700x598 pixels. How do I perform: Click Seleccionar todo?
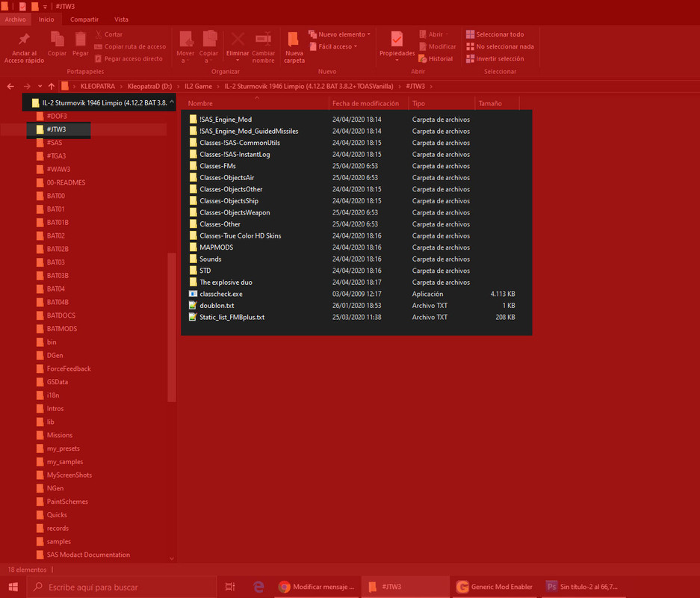[495, 34]
